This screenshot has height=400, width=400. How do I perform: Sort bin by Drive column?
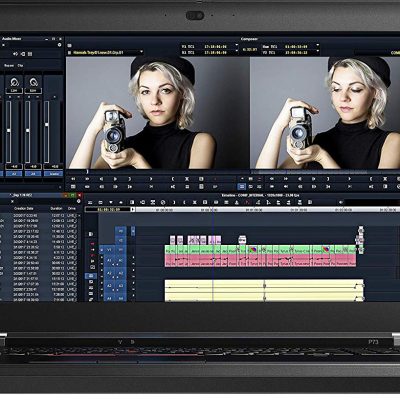coord(72,208)
